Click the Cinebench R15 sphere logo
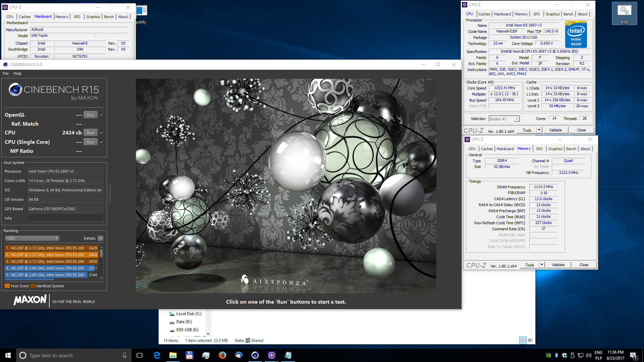The height and width of the screenshot is (362, 644). 15,89
